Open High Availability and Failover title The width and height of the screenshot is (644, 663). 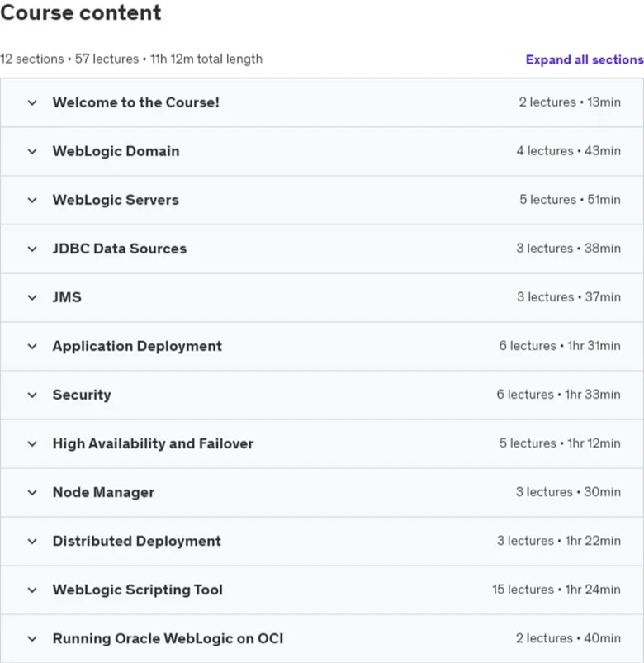(x=153, y=443)
